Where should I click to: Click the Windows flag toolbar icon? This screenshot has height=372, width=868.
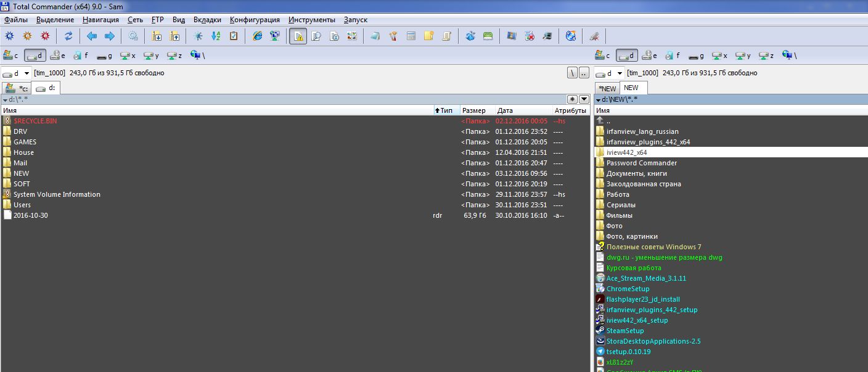[x=511, y=36]
